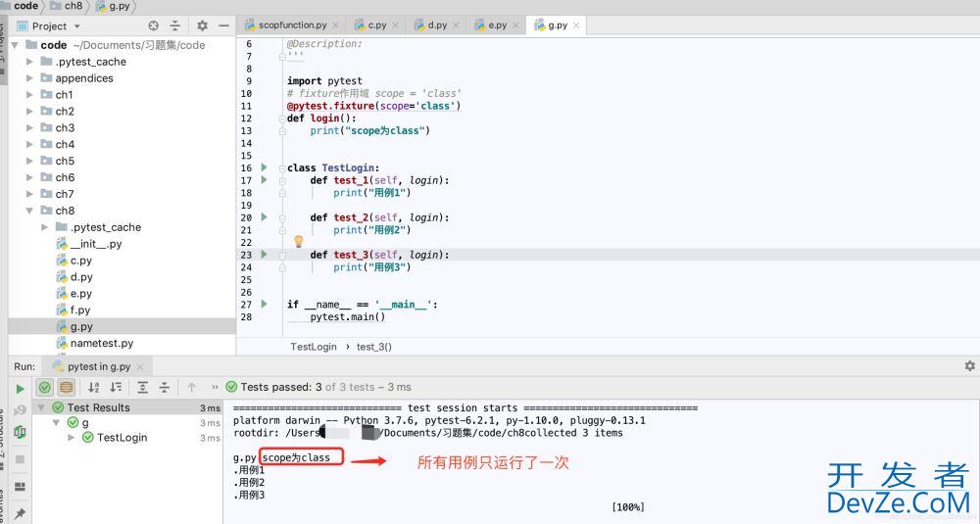Close the g.py editor tab
Image resolution: width=980 pixels, height=524 pixels.
point(576,25)
